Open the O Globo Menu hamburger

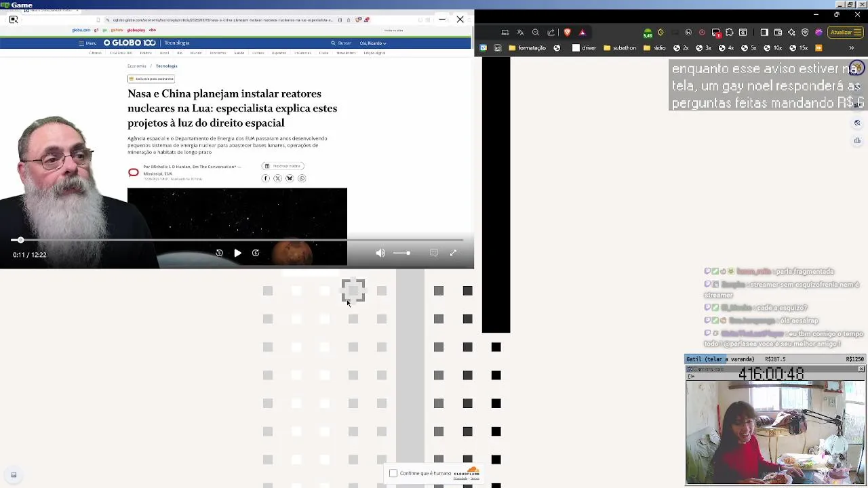[87, 43]
